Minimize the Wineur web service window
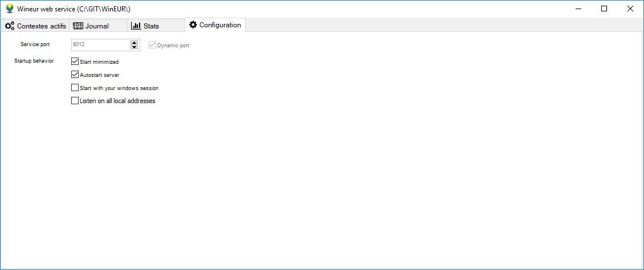Screen dimensions: 644x270 point(578,9)
